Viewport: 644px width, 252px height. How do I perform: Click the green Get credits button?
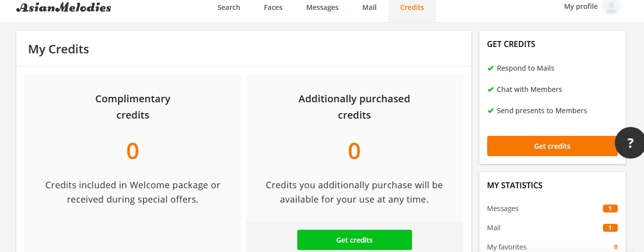coord(354,240)
